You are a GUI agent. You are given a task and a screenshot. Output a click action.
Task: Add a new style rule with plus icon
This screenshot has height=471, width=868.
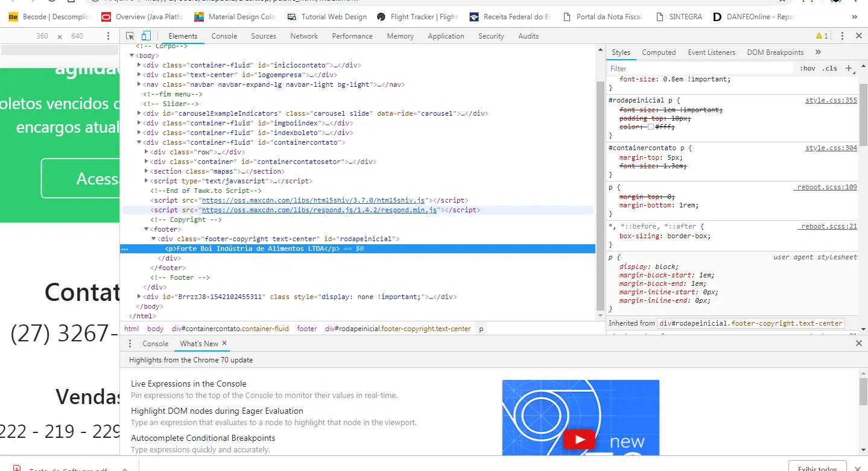(849, 68)
